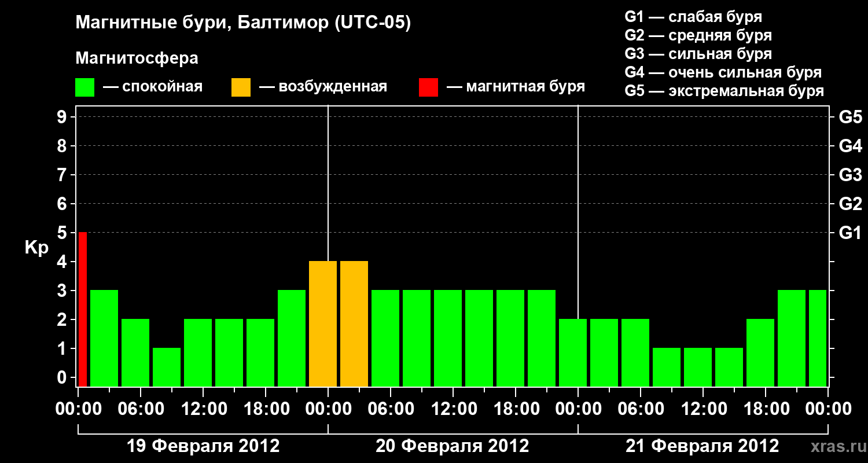
Task: Click the '— спокойная' legend label
Action: [153, 87]
